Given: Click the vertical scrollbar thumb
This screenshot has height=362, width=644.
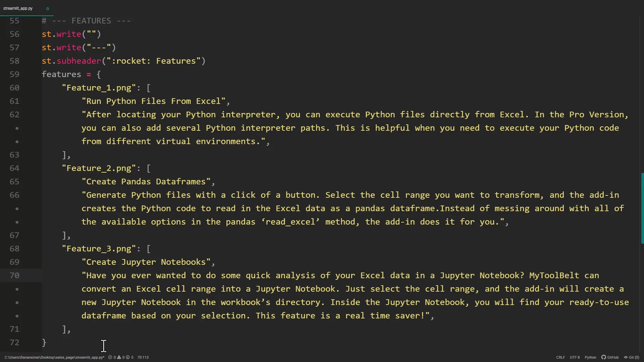Looking at the screenshot, I should 642,208.
